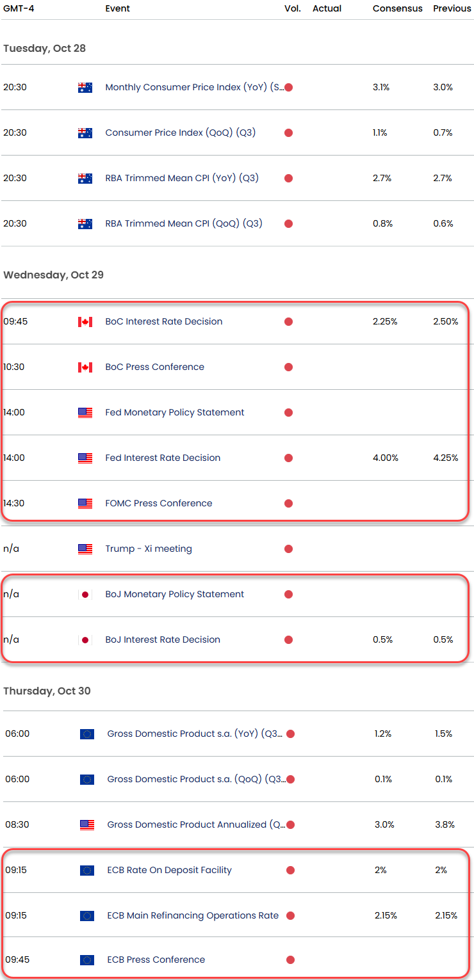
Task: Click the Thursday, Oct 30 date heading
Action: 47,691
